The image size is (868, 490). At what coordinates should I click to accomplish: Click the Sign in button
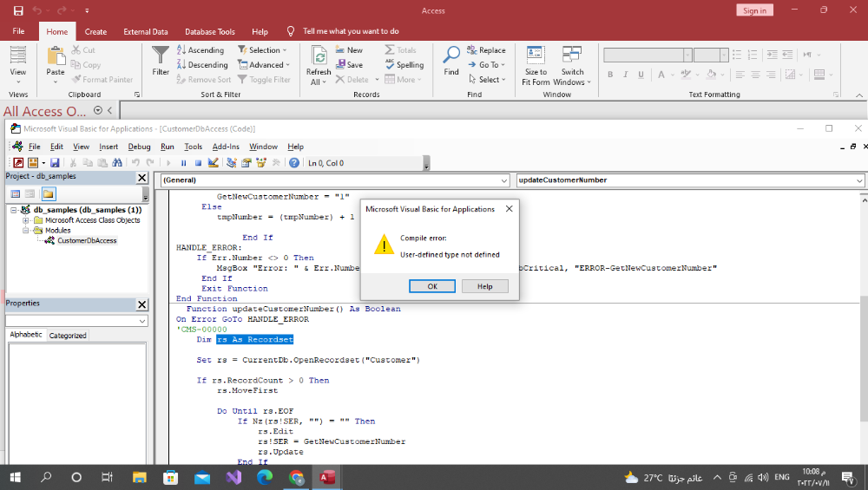754,10
